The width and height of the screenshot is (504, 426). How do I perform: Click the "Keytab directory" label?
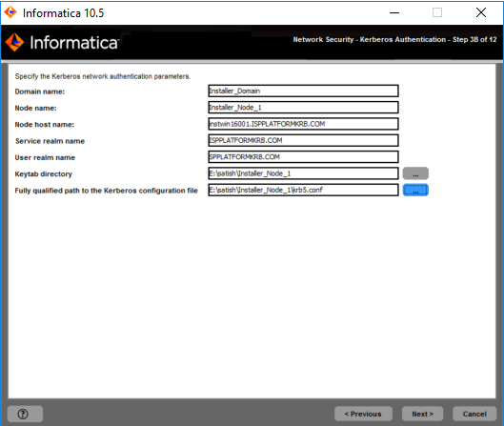[x=44, y=174]
